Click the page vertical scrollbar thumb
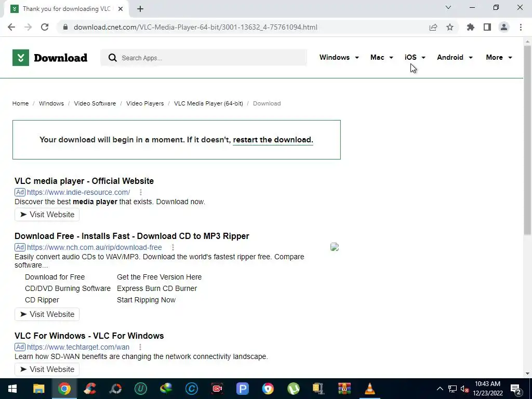 pyautogui.click(x=527, y=140)
